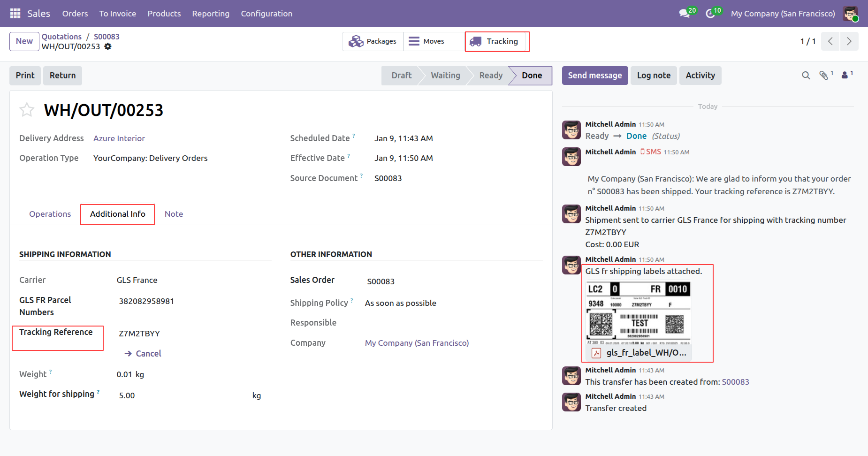Open the Orders menu
Image resolution: width=868 pixels, height=456 pixels.
click(75, 14)
